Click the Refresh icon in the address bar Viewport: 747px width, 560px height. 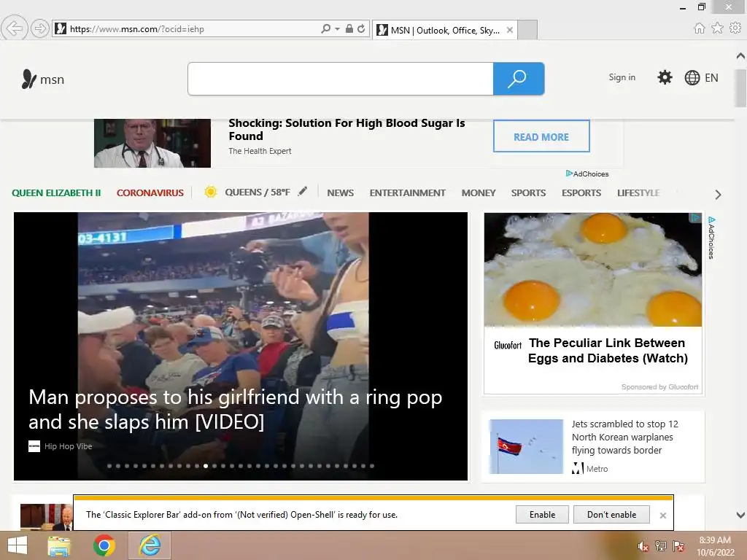click(362, 28)
